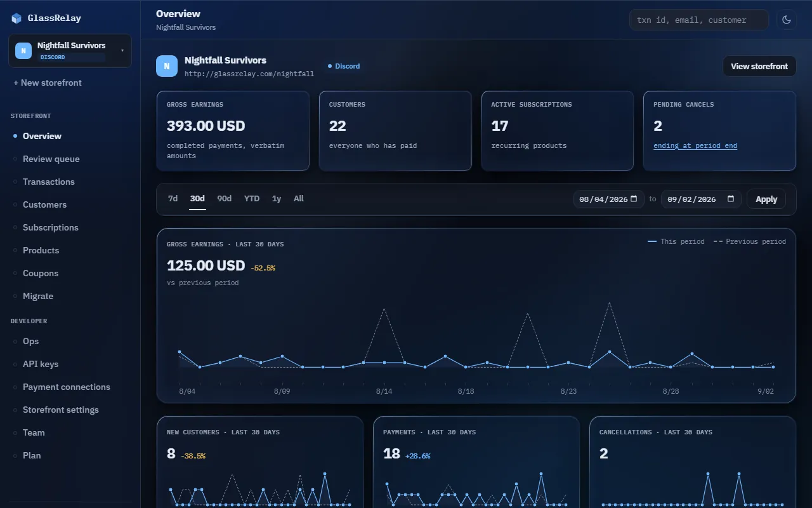Click the -52.5% change indicator
The image size is (812, 508).
click(263, 268)
